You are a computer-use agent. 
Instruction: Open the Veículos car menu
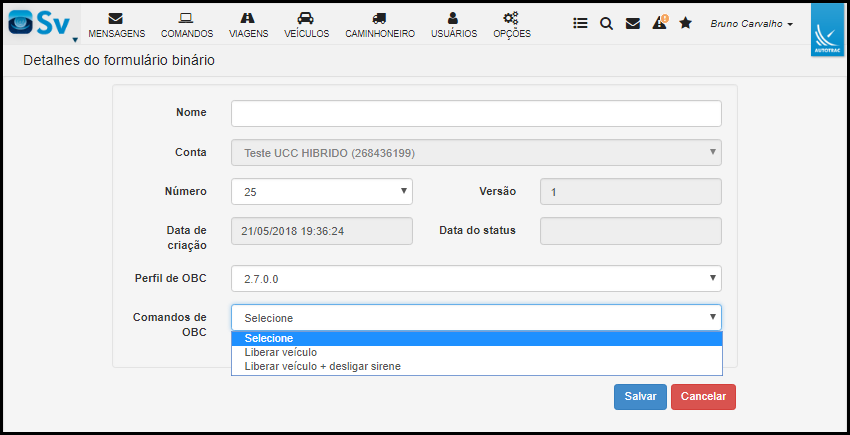pos(306,24)
